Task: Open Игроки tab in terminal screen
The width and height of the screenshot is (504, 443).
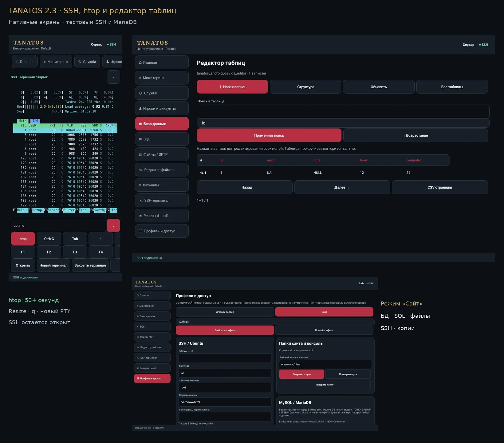Action: point(112,62)
